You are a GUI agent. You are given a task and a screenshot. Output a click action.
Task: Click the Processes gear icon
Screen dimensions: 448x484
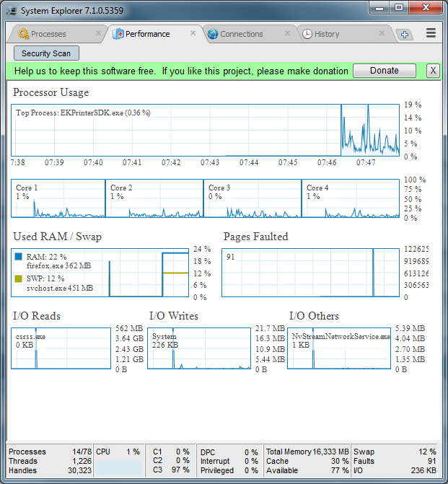click(x=24, y=34)
